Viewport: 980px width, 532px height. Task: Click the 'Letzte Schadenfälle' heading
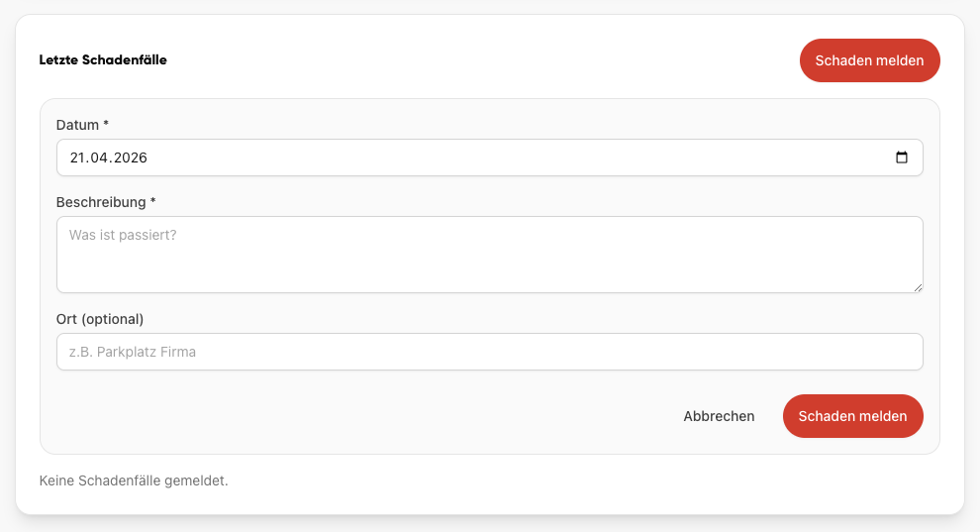(103, 59)
